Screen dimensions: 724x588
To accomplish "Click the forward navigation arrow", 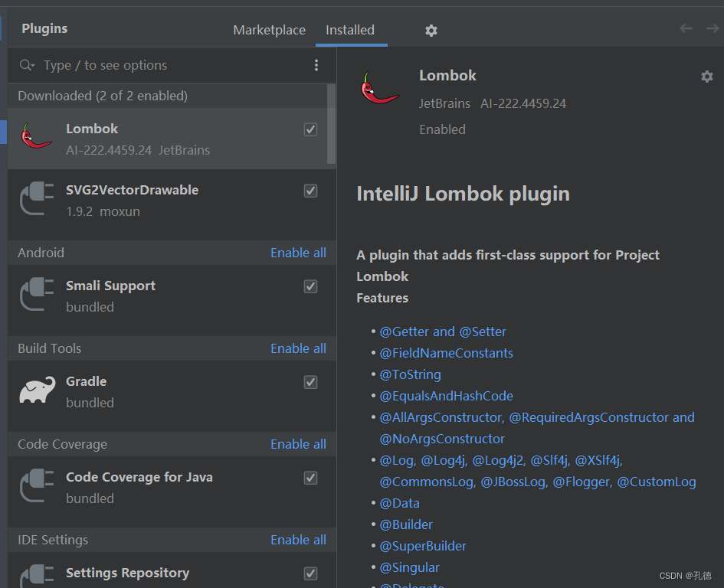I will (713, 28).
